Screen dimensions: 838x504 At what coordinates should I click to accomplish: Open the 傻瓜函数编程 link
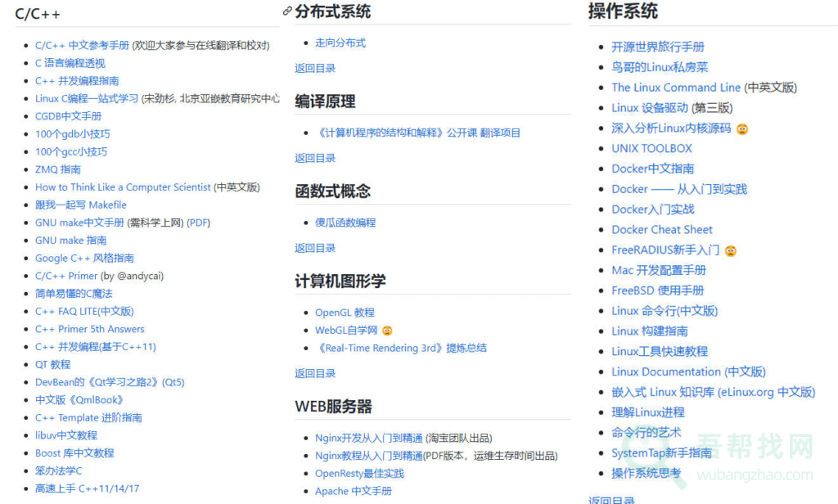[x=345, y=222]
